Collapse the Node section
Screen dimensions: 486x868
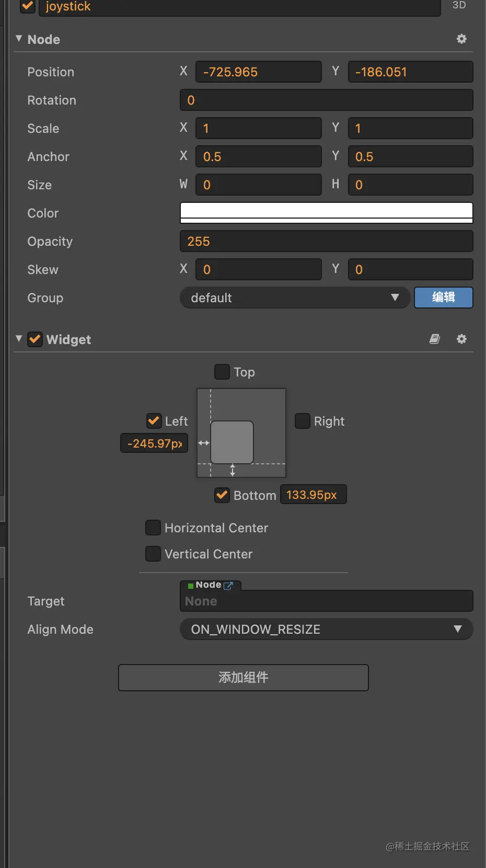pyautogui.click(x=19, y=39)
